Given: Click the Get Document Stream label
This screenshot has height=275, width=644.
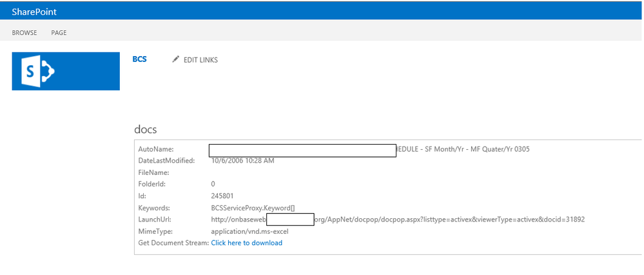Looking at the screenshot, I should [173, 243].
